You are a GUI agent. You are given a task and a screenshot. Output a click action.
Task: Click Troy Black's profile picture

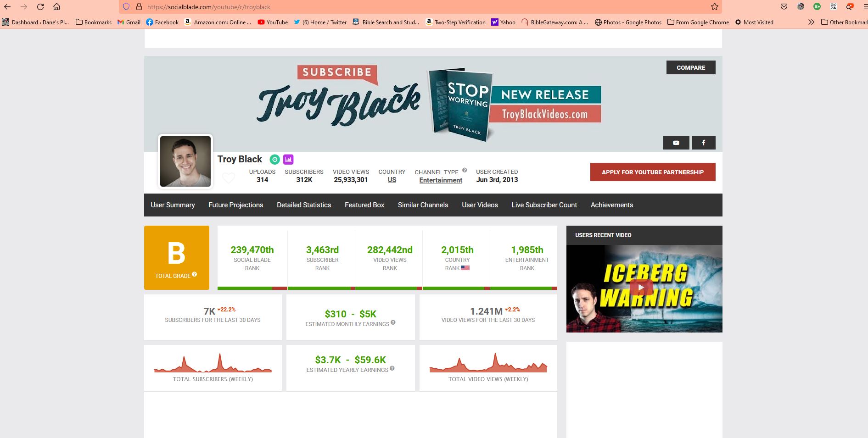(x=185, y=161)
